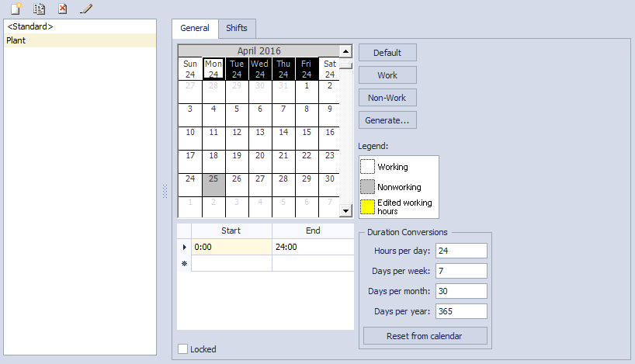
Task: Click the Hours per day field
Action: (x=460, y=251)
